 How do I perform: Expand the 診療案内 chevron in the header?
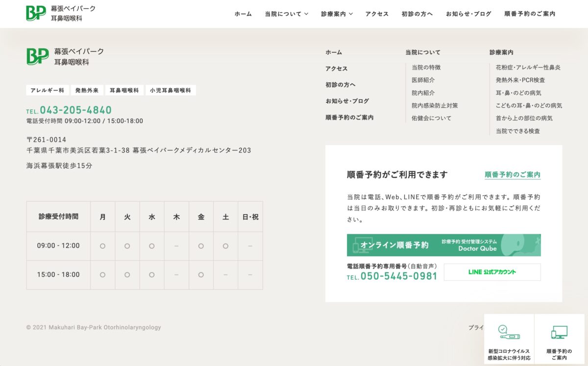click(x=351, y=14)
